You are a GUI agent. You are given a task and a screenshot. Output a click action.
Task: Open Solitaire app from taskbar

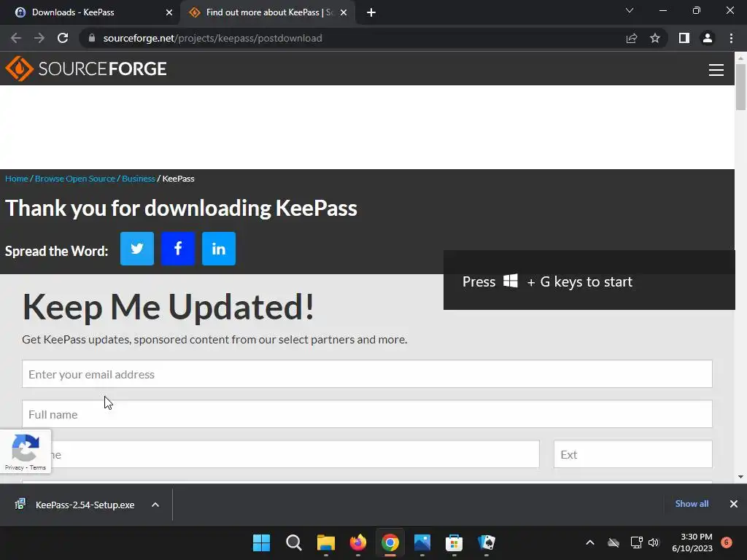pos(487,542)
